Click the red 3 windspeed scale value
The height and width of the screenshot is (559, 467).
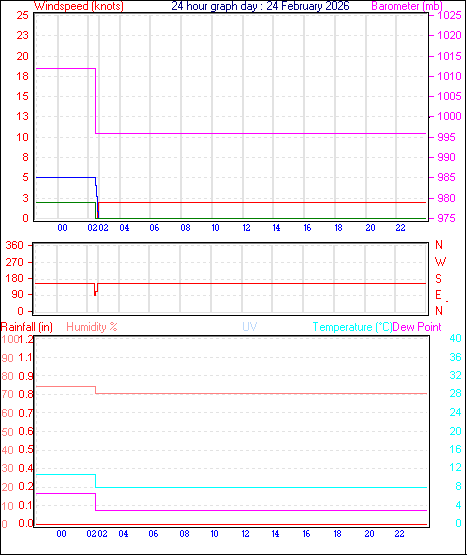pyautogui.click(x=25, y=198)
